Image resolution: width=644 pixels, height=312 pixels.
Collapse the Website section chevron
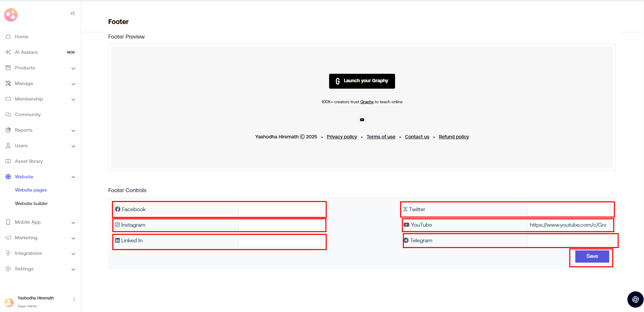click(73, 177)
